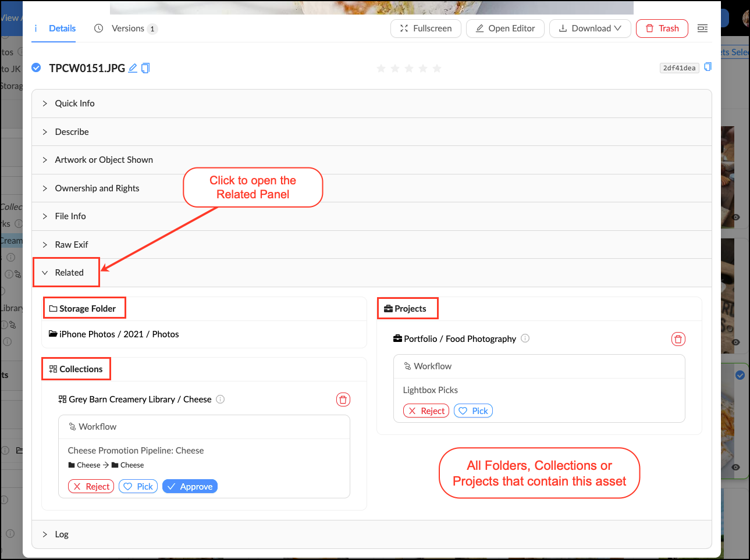Toggle the blue verified checkmark beside filename

point(36,68)
